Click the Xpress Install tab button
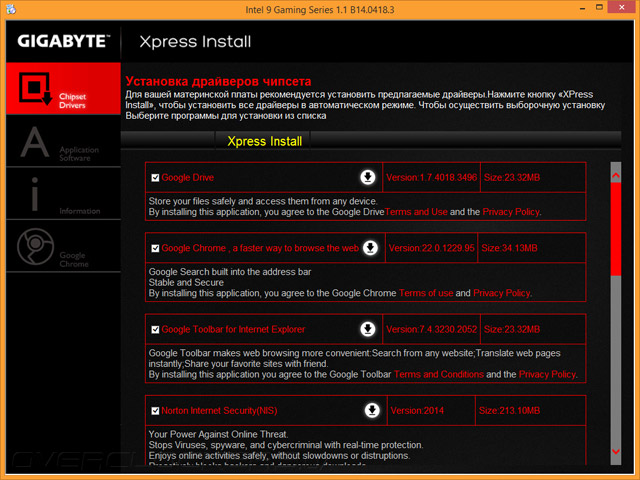This screenshot has height=480, width=640. click(x=264, y=141)
